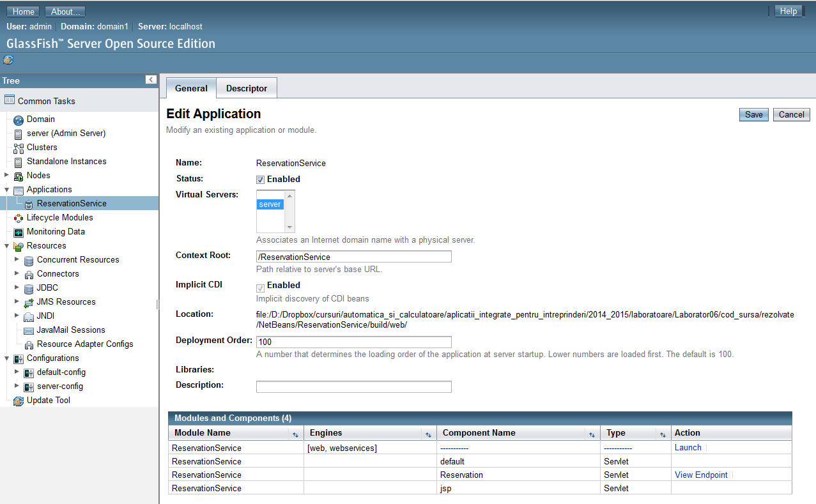Expand the JMS Resources node
The width and height of the screenshot is (816, 504).
click(17, 302)
